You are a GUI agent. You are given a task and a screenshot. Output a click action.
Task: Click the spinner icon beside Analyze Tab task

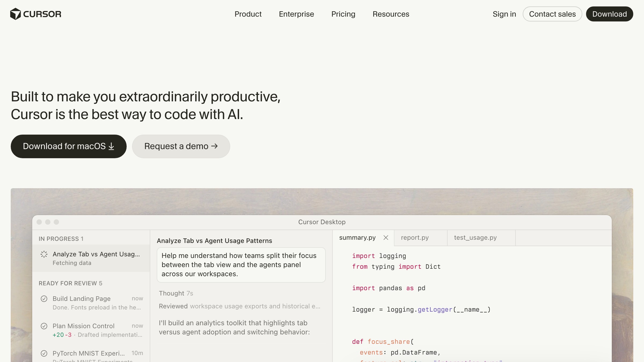(44, 254)
